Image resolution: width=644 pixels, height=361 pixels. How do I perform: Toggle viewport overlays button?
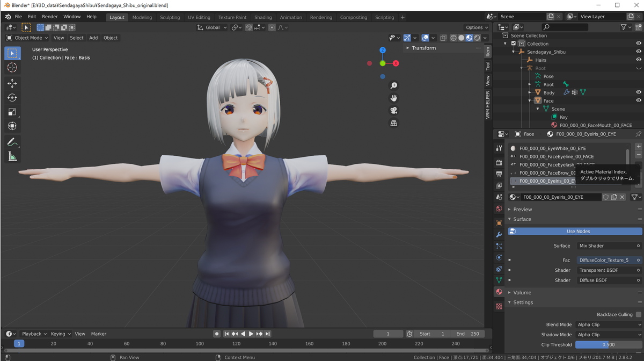[x=425, y=38]
